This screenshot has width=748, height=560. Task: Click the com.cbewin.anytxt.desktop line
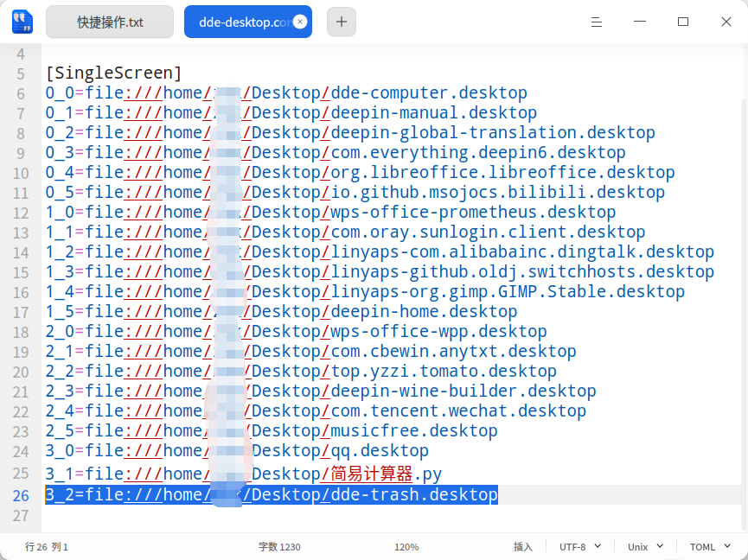(x=311, y=352)
